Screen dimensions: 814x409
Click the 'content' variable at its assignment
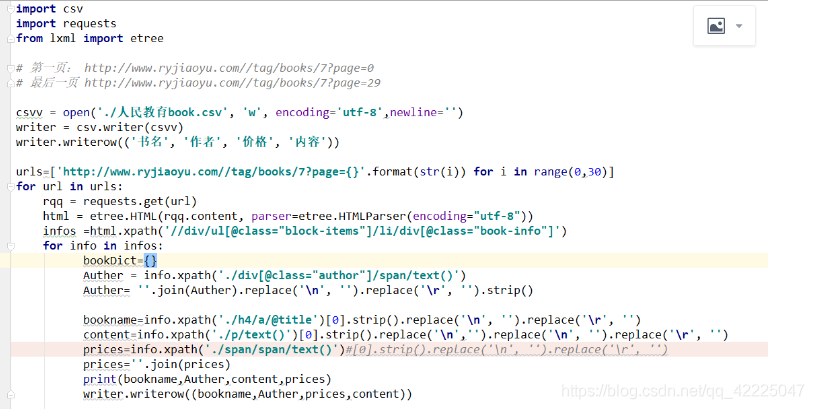pyautogui.click(x=106, y=335)
